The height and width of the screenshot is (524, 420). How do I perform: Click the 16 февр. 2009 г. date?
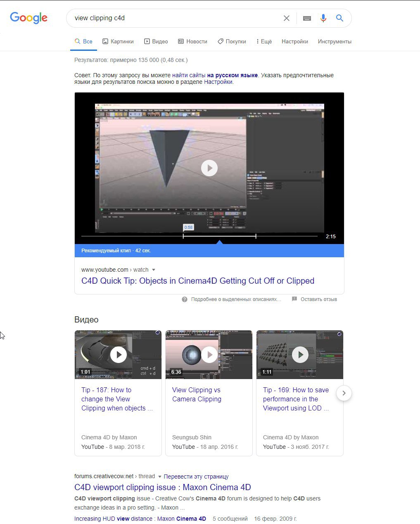pyautogui.click(x=275, y=519)
